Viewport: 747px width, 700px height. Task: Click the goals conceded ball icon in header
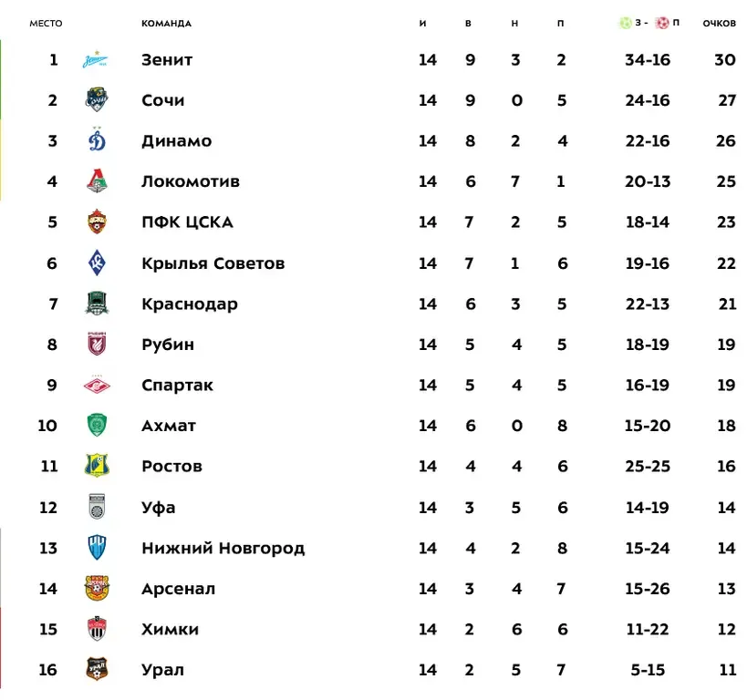point(662,23)
